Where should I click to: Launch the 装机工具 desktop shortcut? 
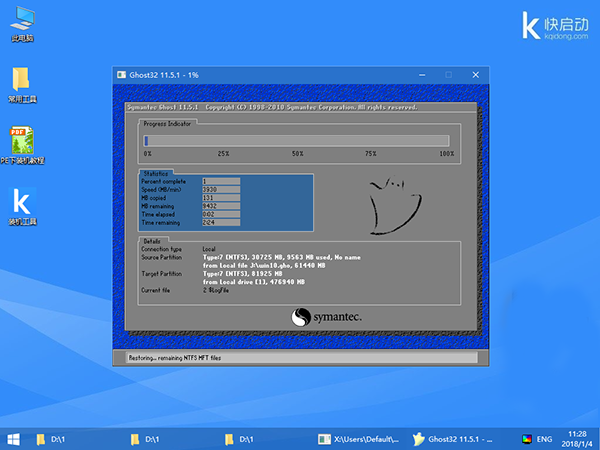click(x=22, y=207)
